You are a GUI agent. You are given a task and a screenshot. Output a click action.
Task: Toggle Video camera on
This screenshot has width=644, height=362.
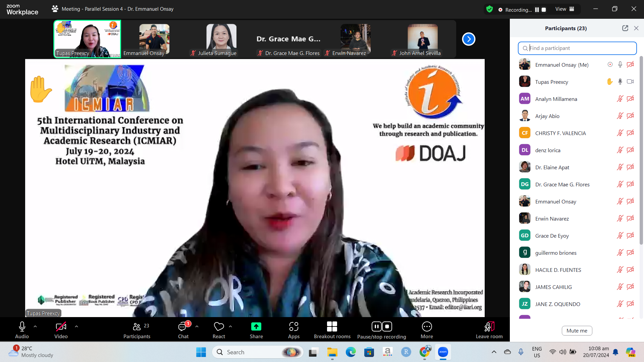(x=61, y=327)
